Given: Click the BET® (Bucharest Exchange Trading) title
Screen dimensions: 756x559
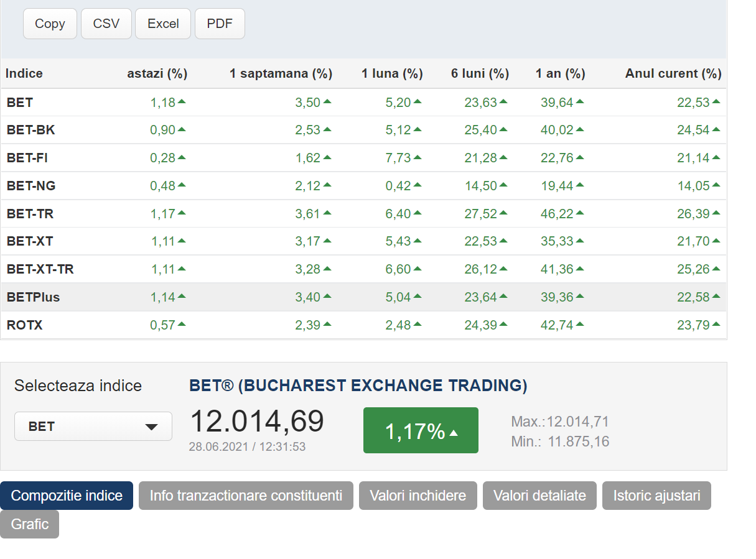Looking at the screenshot, I should click(358, 386).
